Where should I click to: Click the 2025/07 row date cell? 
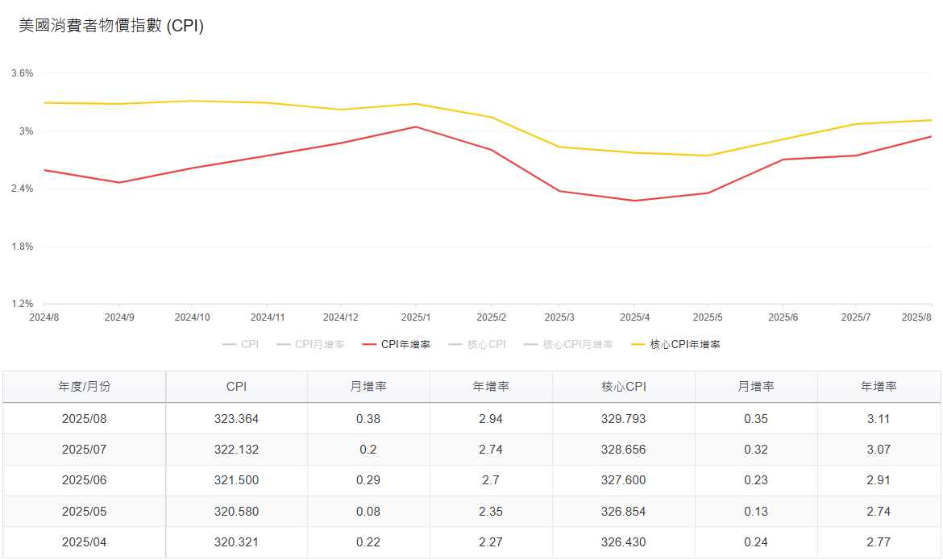85,450
